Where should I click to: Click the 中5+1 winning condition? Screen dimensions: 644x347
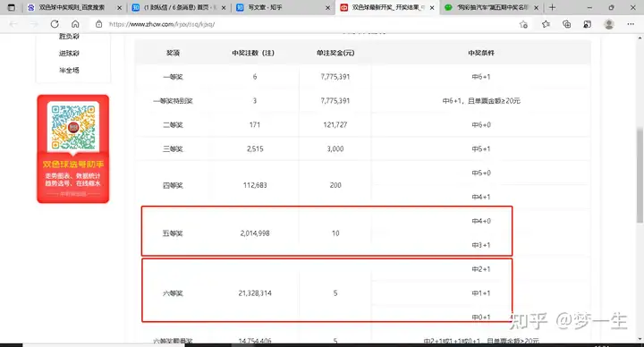[481, 148]
